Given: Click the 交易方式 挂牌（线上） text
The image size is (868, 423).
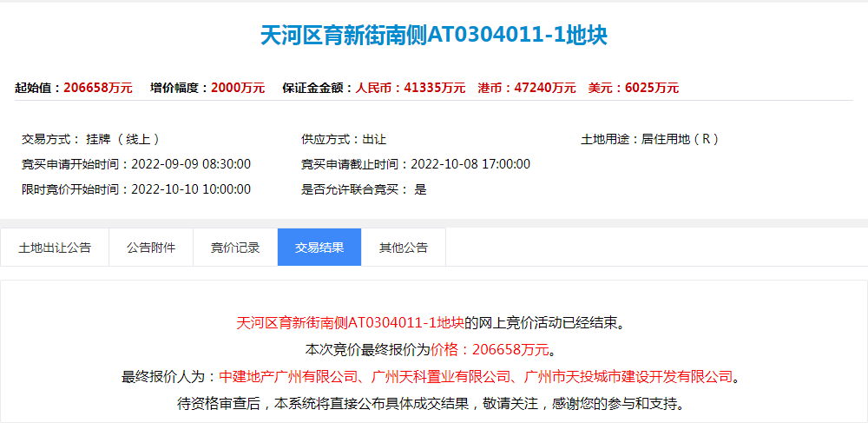Looking at the screenshot, I should 91,139.
